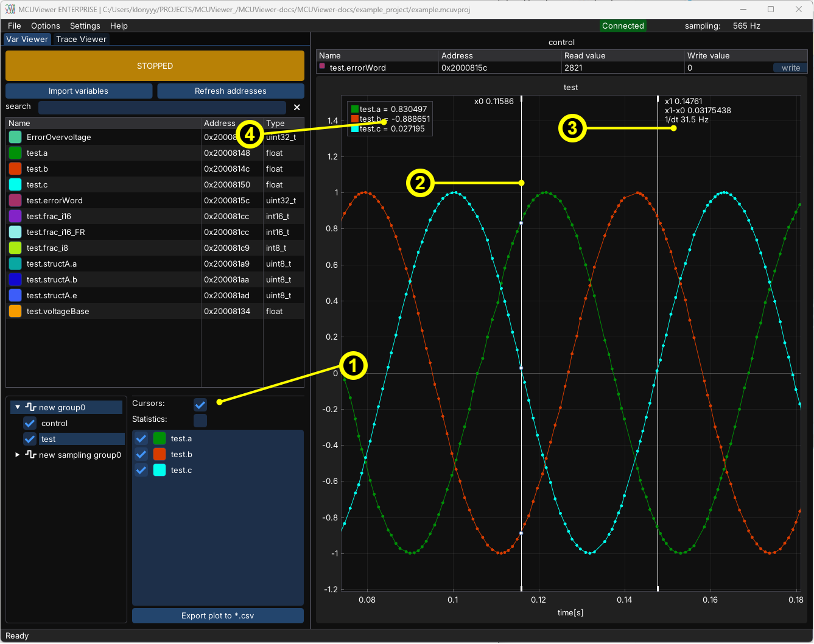Screen dimensions: 814x644
Task: Click the green test.a color swatch in plot list
Action: 160,438
